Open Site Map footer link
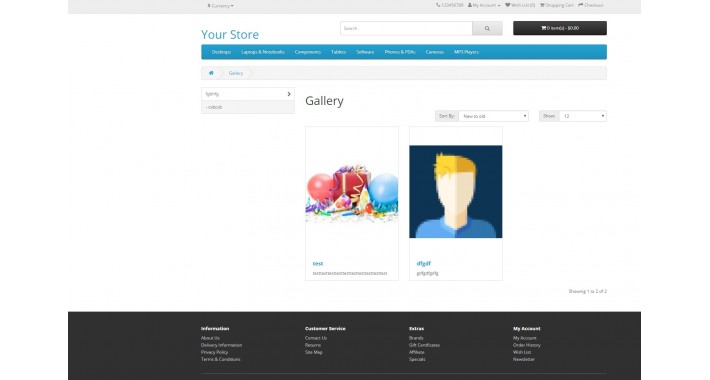 pyautogui.click(x=314, y=352)
